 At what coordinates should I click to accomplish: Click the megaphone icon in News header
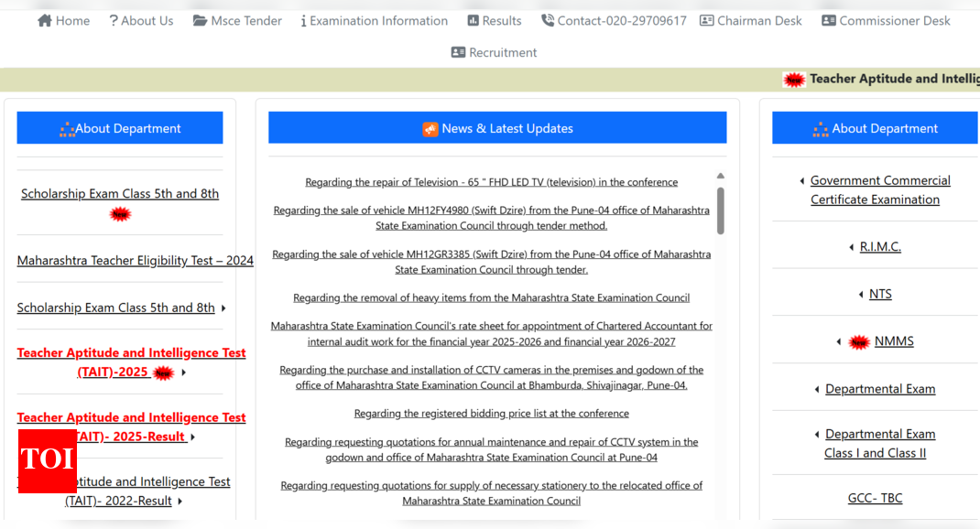click(430, 129)
